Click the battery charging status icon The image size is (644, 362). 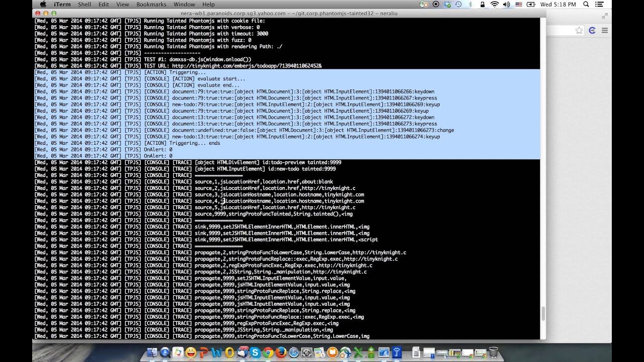click(531, 4)
